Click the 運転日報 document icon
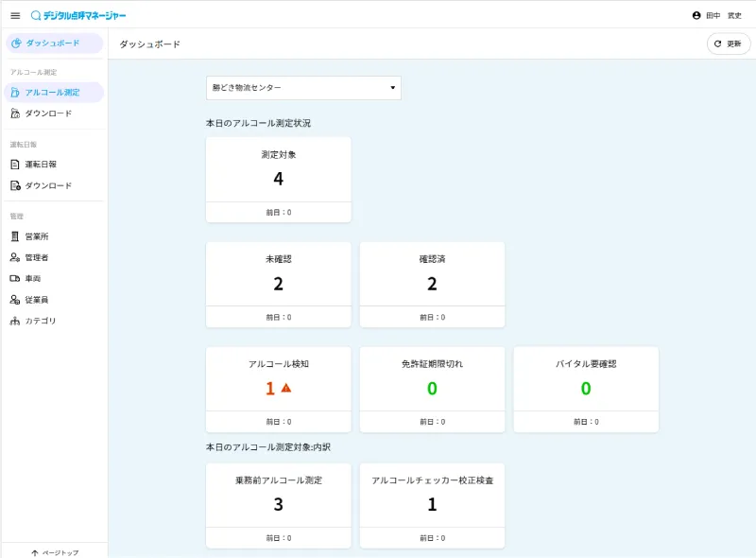 15,165
